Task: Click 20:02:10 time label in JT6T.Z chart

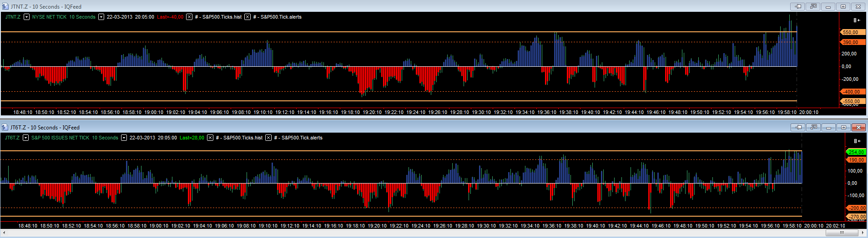Action: [x=835, y=226]
